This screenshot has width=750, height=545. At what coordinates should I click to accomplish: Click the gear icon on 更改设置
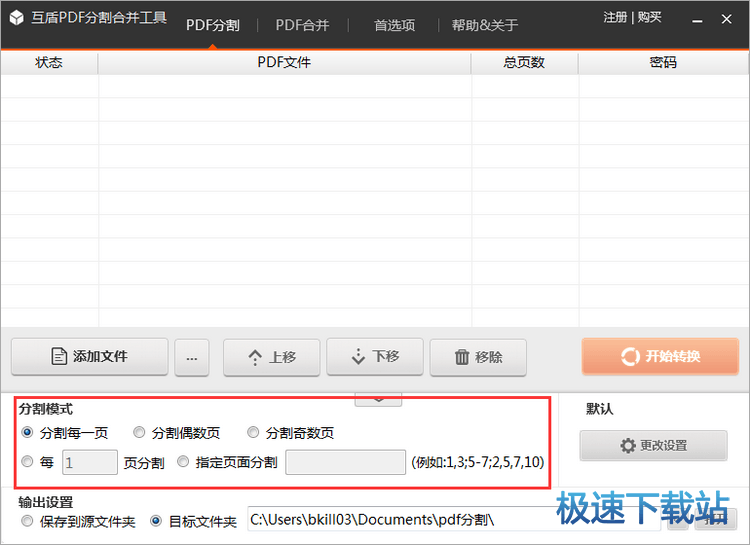coord(628,445)
